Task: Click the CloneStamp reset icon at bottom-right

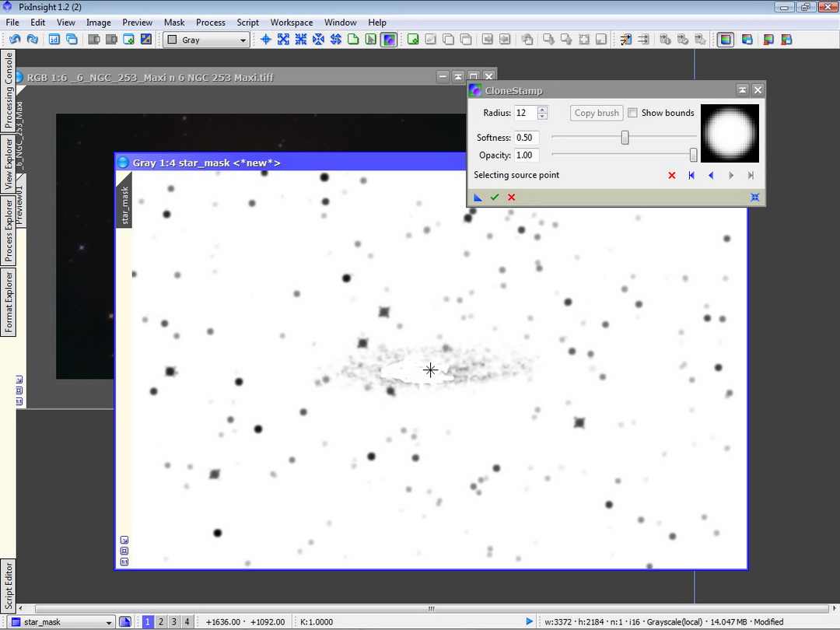Action: pyautogui.click(x=754, y=197)
